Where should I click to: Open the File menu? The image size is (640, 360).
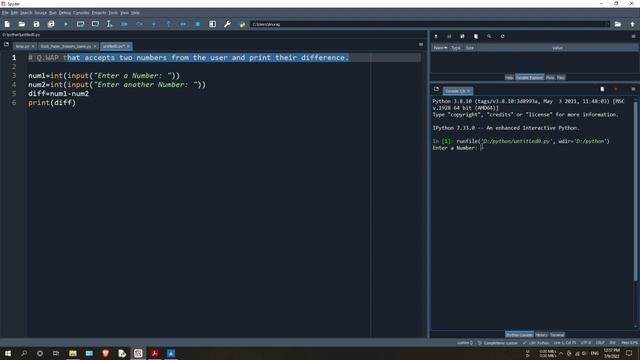(5, 13)
